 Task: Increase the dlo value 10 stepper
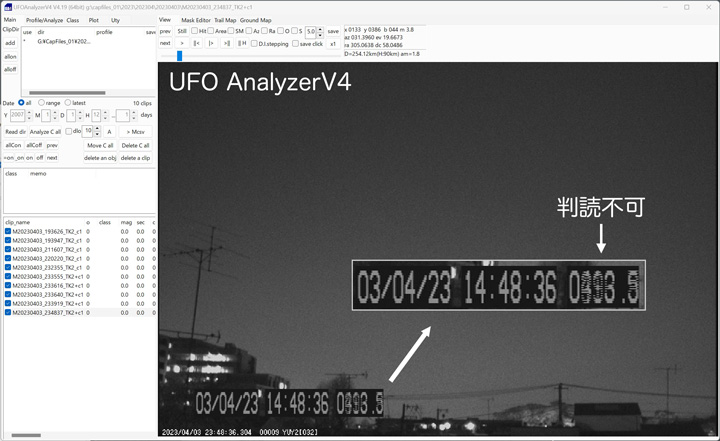[x=97, y=129]
